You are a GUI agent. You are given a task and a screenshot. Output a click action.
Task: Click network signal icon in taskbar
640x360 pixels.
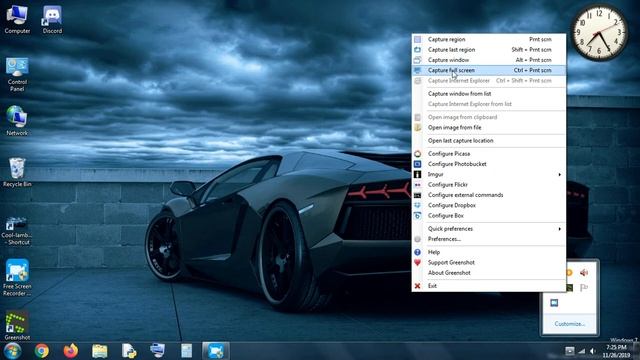tap(582, 351)
